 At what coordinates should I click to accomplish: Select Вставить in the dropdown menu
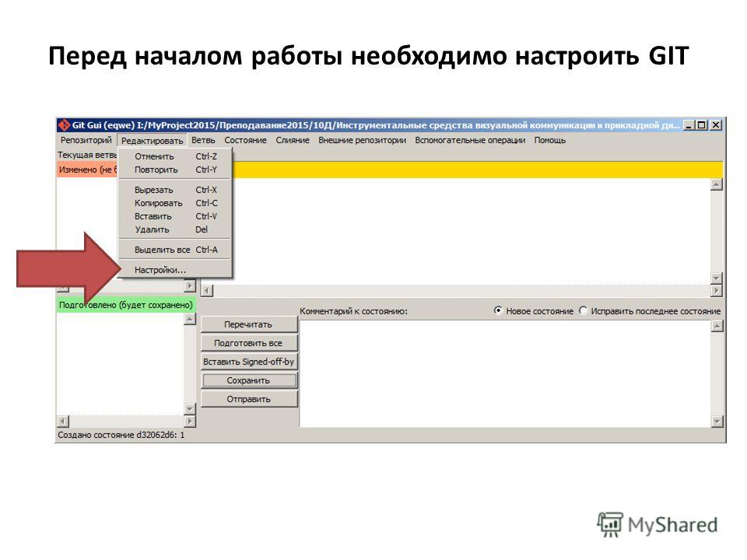[x=175, y=216]
